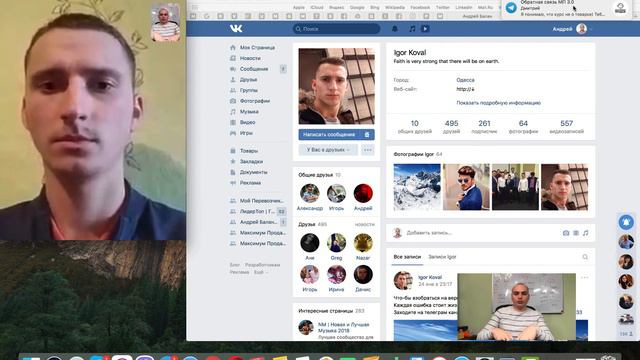Open friend Денис's avatar

click(x=363, y=274)
